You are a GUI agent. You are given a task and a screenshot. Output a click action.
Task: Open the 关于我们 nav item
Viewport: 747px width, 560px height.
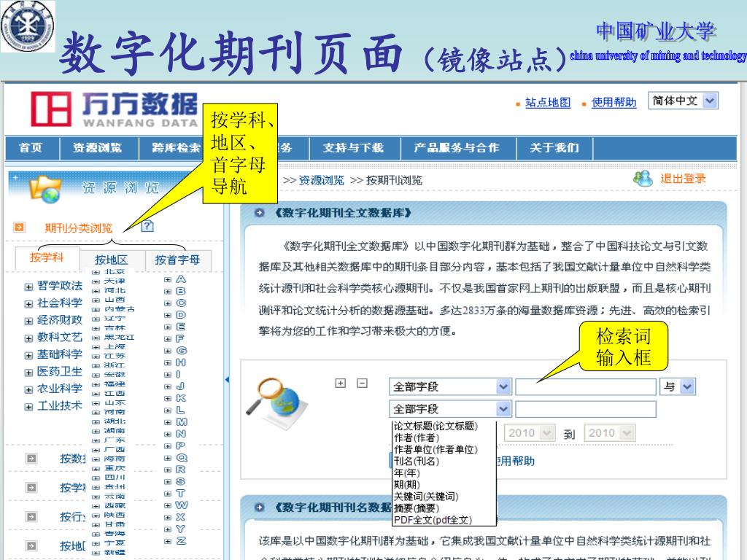coord(554,148)
